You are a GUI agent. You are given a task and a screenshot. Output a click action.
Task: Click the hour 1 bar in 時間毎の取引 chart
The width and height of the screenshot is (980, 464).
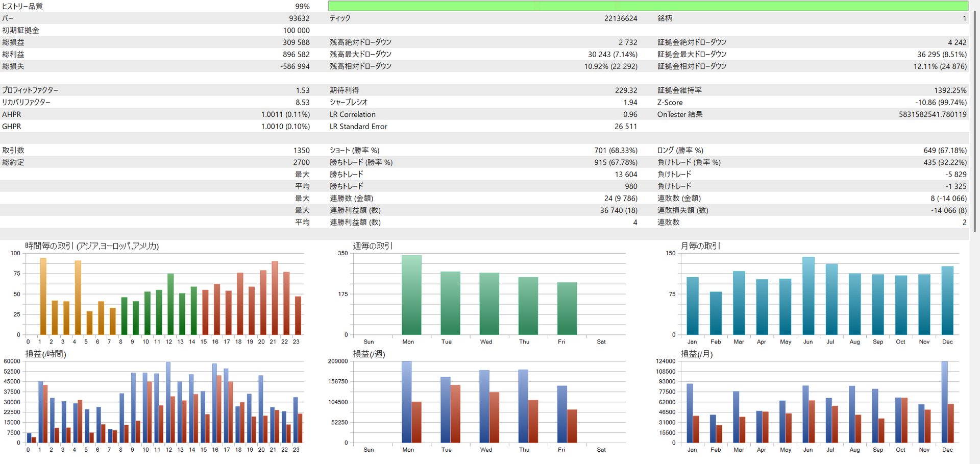[x=43, y=297]
